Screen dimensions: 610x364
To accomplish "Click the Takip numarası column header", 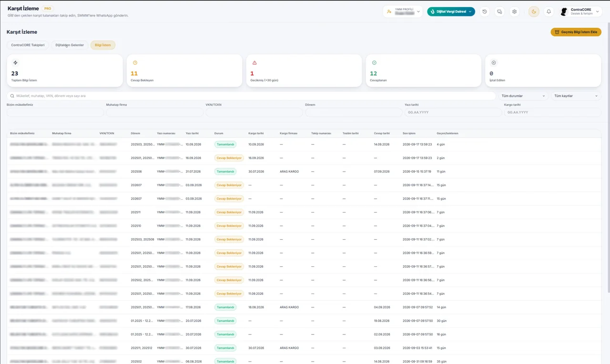I will pos(321,133).
